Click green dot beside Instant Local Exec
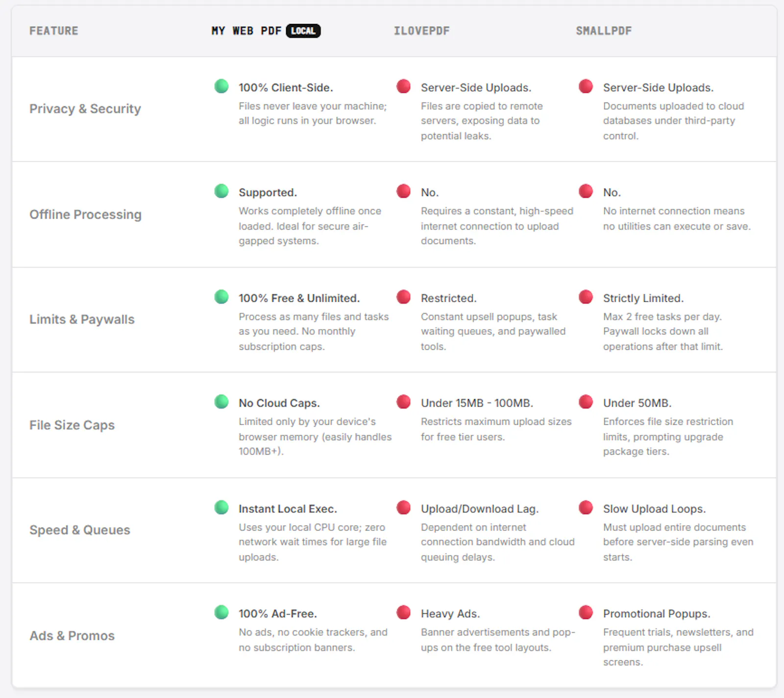Screen dimensions: 784x698 [221, 507]
